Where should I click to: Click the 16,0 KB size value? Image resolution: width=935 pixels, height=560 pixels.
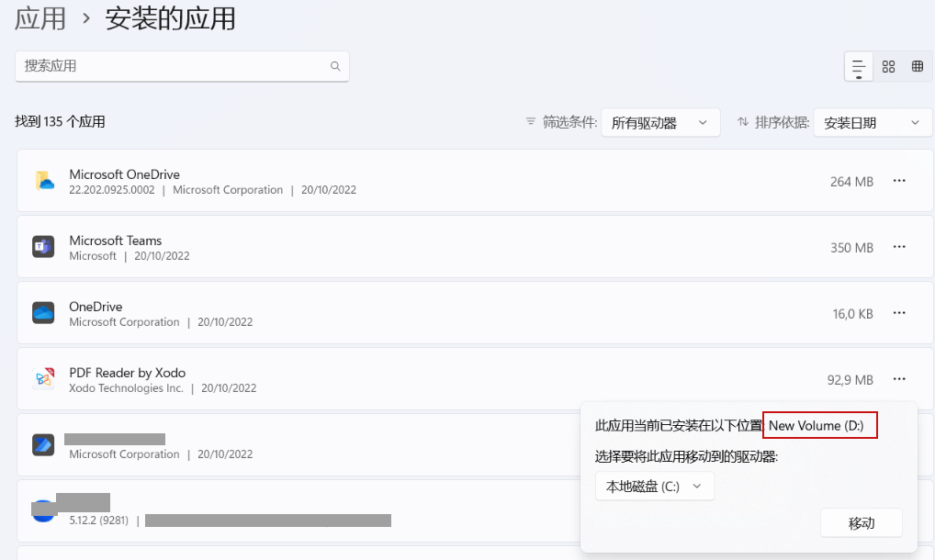tap(852, 314)
